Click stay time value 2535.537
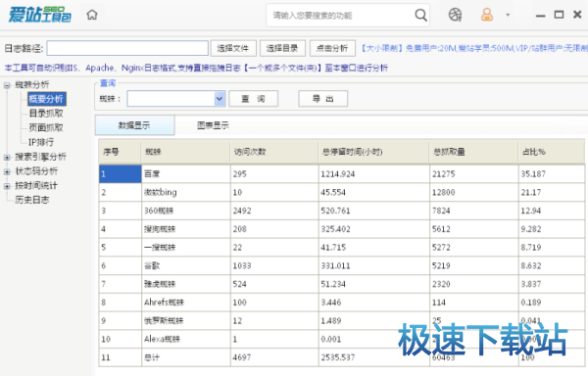Image resolution: width=588 pixels, height=376 pixels. tap(337, 357)
